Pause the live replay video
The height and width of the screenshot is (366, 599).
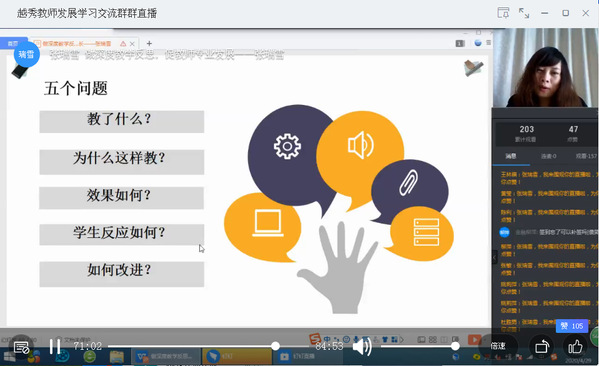pyautogui.click(x=55, y=347)
